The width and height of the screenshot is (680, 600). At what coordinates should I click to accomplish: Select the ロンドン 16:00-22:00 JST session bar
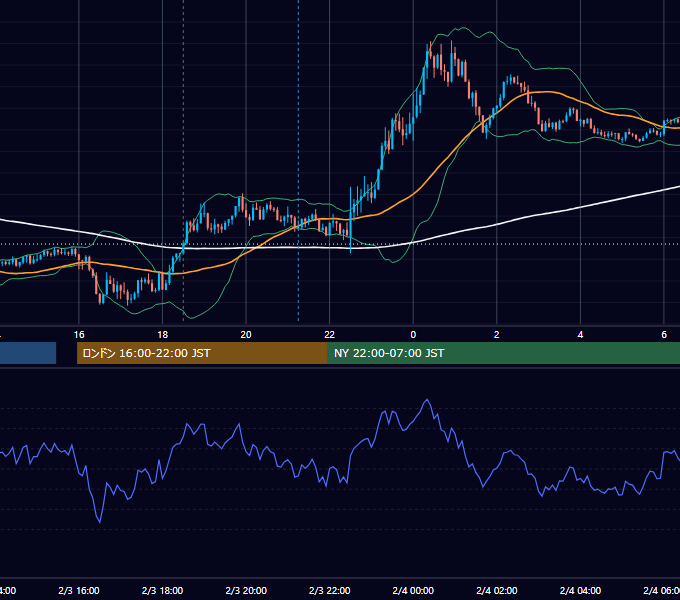click(202, 353)
